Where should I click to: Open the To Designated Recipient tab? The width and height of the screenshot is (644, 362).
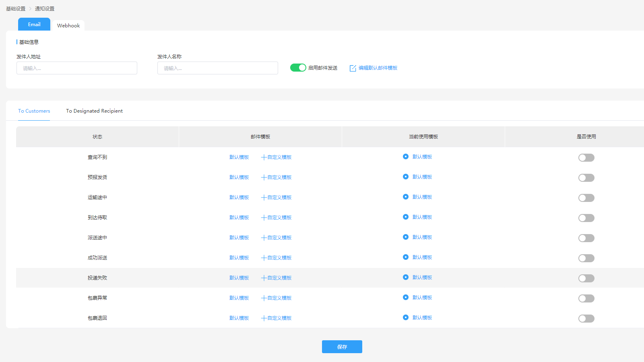point(94,111)
